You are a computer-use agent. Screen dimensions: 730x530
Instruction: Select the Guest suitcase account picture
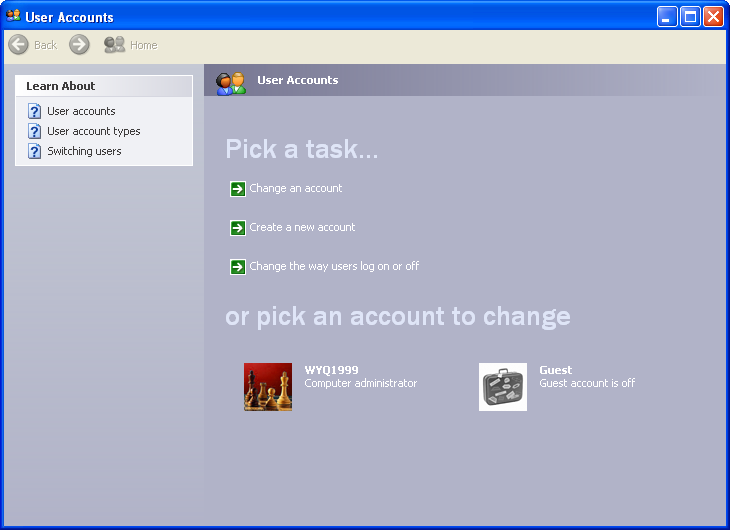503,387
